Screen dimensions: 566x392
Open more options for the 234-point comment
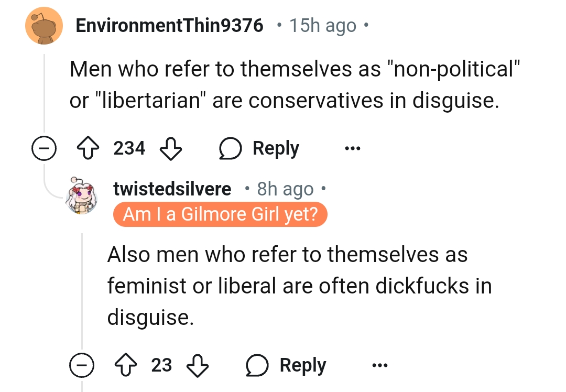[x=353, y=149]
